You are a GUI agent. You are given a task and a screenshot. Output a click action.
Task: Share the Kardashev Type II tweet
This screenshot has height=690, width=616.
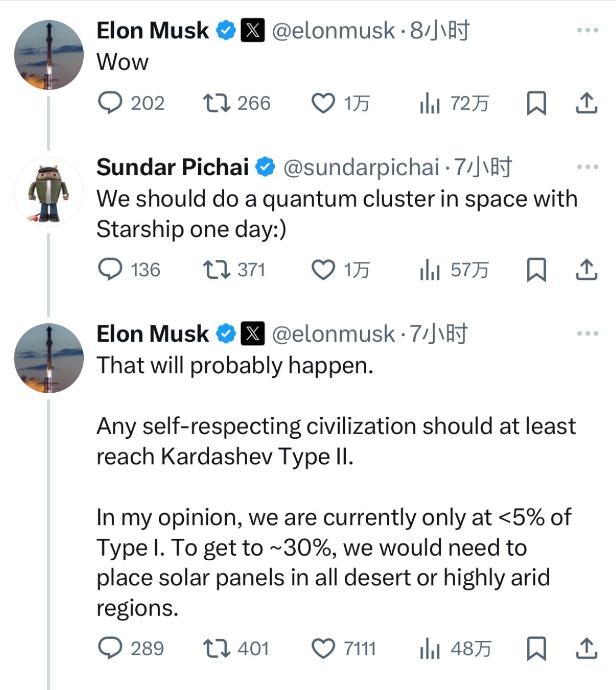coord(586,648)
